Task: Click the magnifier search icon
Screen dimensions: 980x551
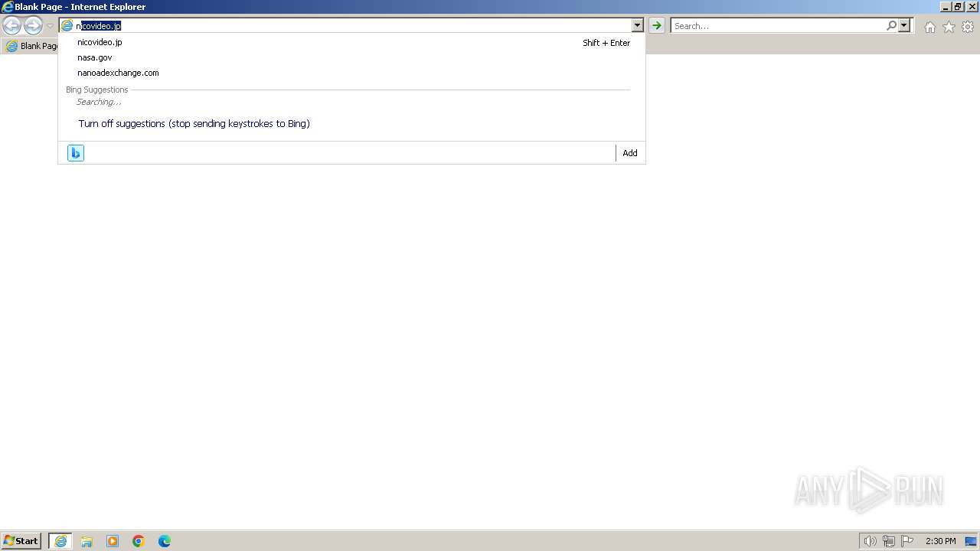Action: (x=891, y=26)
